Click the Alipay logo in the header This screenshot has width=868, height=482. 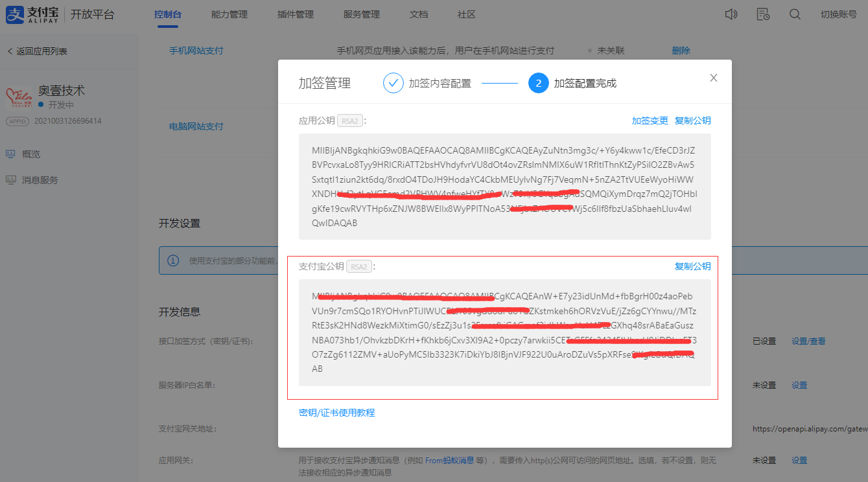click(33, 14)
